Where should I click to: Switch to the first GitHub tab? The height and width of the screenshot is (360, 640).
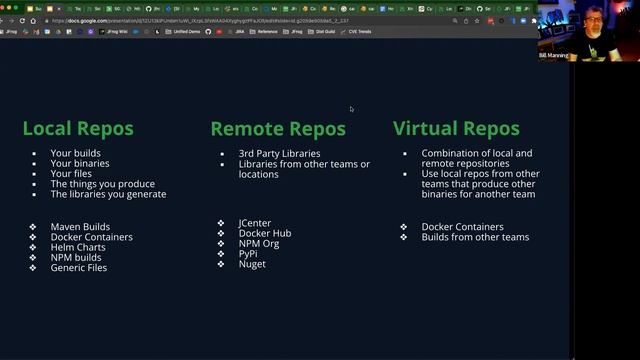point(153,9)
